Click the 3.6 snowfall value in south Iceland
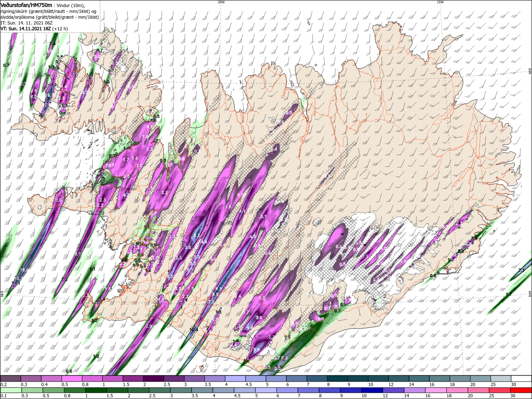The image size is (532, 399). (x=259, y=318)
